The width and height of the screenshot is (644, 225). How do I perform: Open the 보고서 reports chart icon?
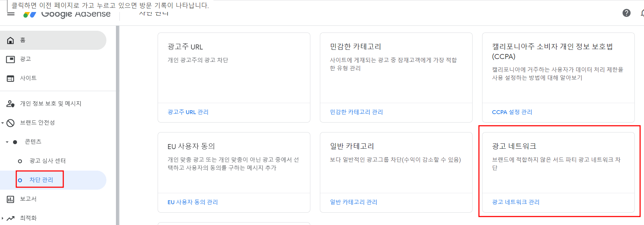click(x=11, y=199)
